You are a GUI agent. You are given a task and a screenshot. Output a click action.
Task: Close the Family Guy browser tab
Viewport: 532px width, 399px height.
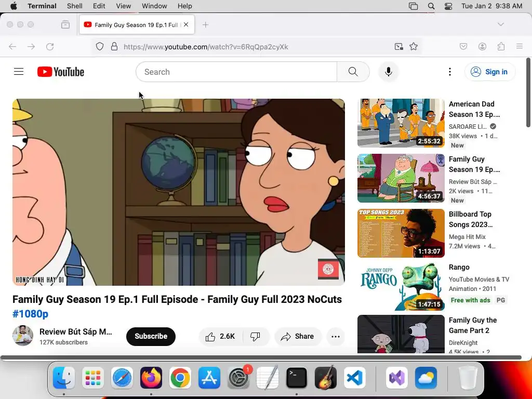click(186, 24)
